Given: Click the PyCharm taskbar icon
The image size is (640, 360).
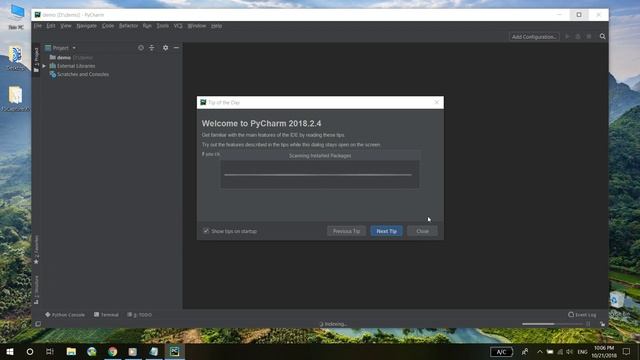Looking at the screenshot, I should pyautogui.click(x=175, y=351).
